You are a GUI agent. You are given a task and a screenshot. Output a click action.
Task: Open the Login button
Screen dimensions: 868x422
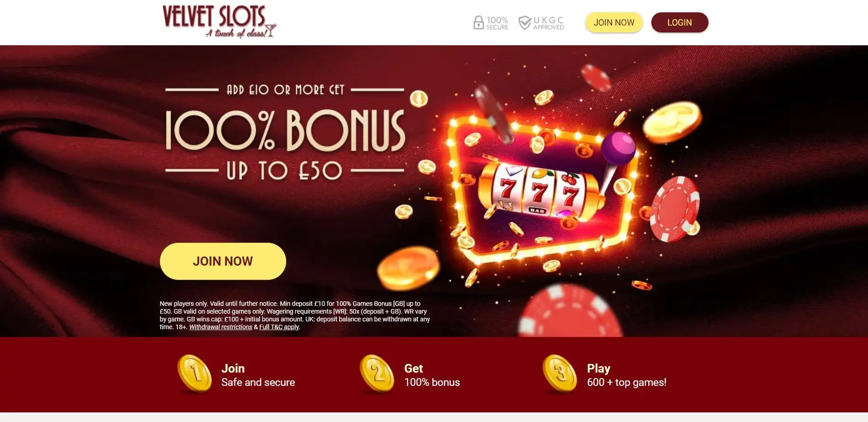click(x=680, y=22)
